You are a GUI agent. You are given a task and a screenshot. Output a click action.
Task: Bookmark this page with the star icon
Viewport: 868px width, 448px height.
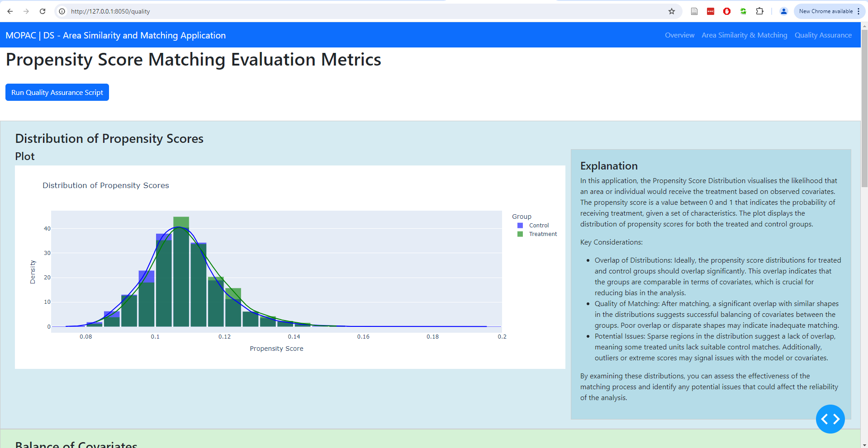(x=672, y=11)
